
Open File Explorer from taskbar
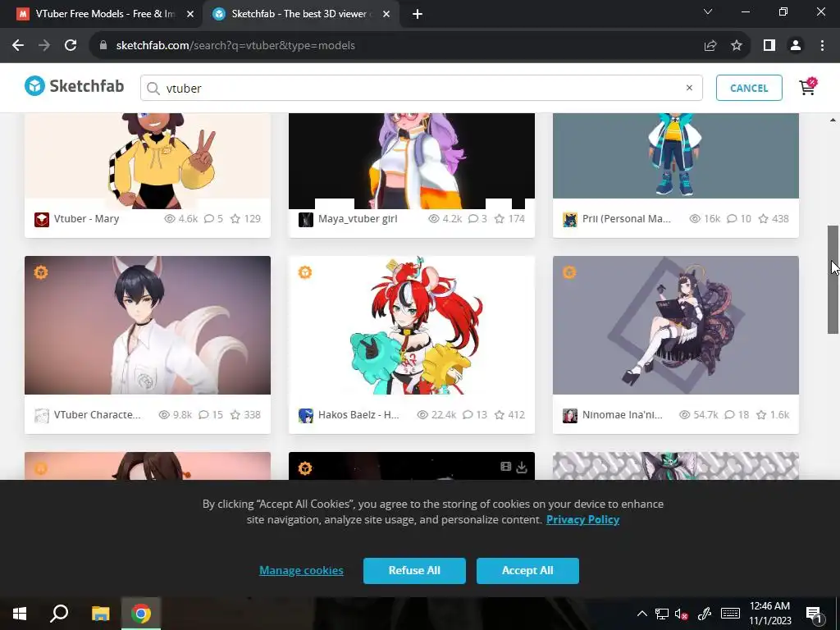coord(100,614)
